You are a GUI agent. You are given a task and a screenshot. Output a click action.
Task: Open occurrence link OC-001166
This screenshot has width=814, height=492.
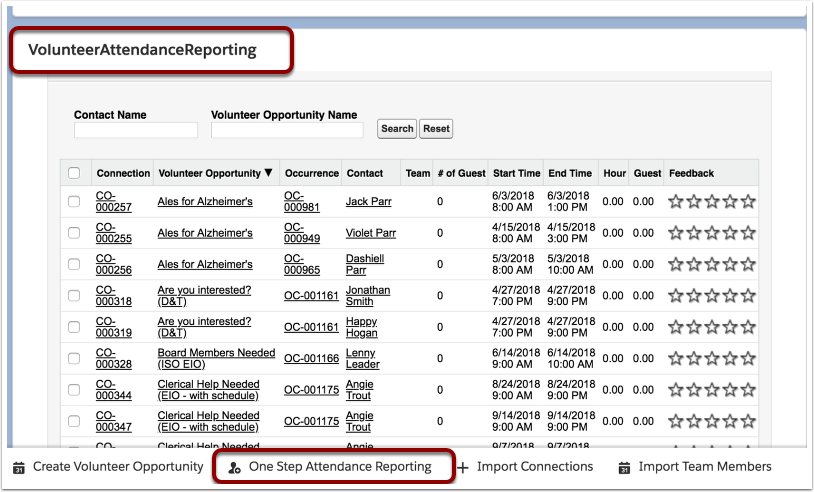click(x=311, y=359)
